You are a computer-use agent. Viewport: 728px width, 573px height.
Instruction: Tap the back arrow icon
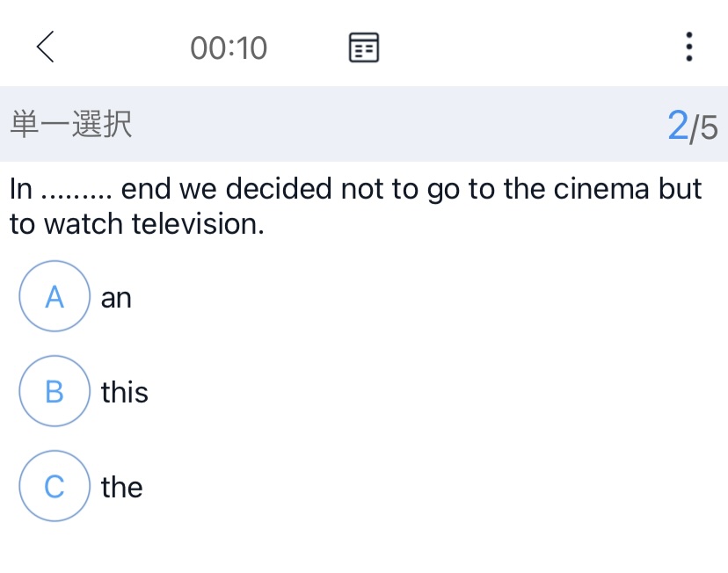tap(46, 47)
